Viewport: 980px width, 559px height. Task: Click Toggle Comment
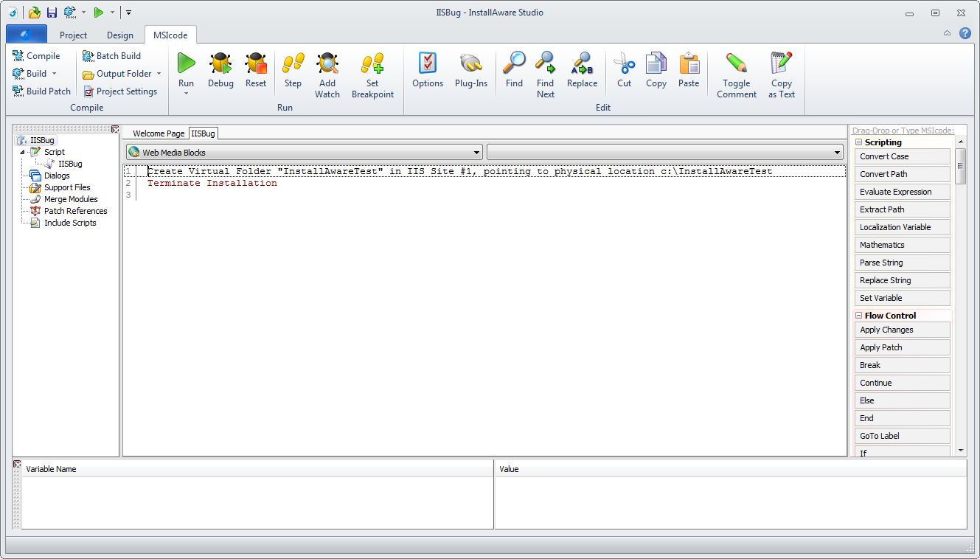tap(737, 75)
